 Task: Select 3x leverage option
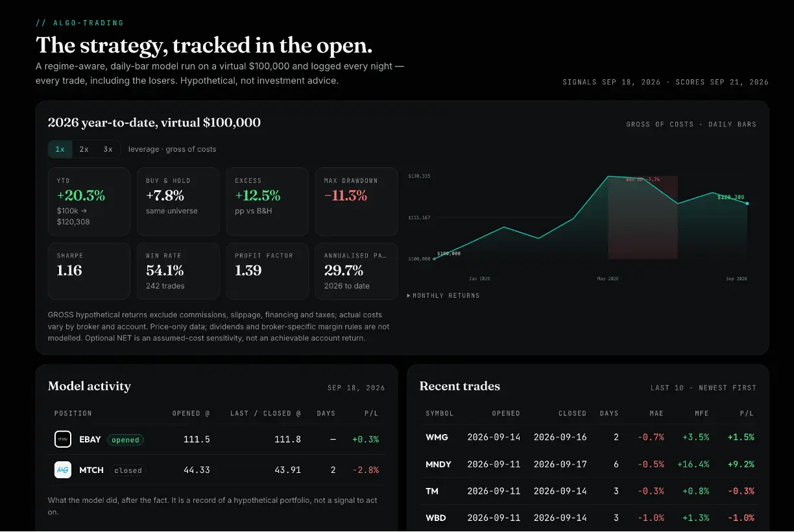coord(108,149)
